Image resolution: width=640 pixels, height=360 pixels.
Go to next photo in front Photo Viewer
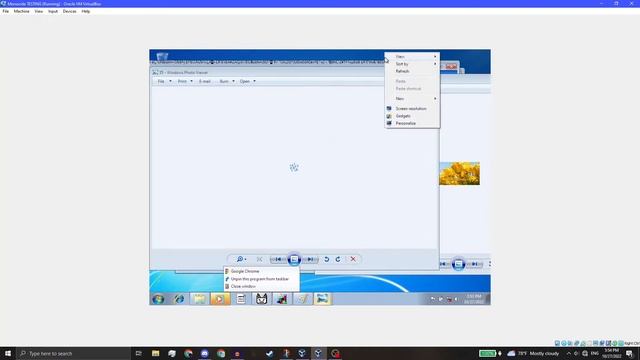[x=310, y=259]
